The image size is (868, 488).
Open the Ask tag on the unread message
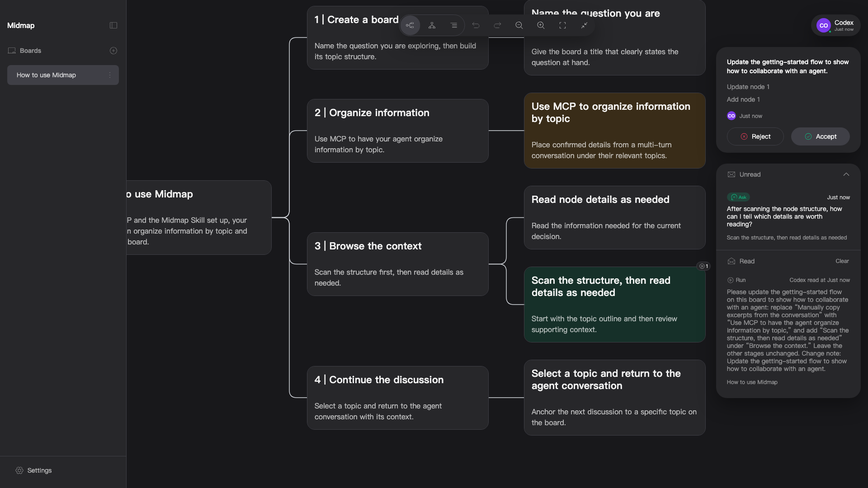pos(738,197)
